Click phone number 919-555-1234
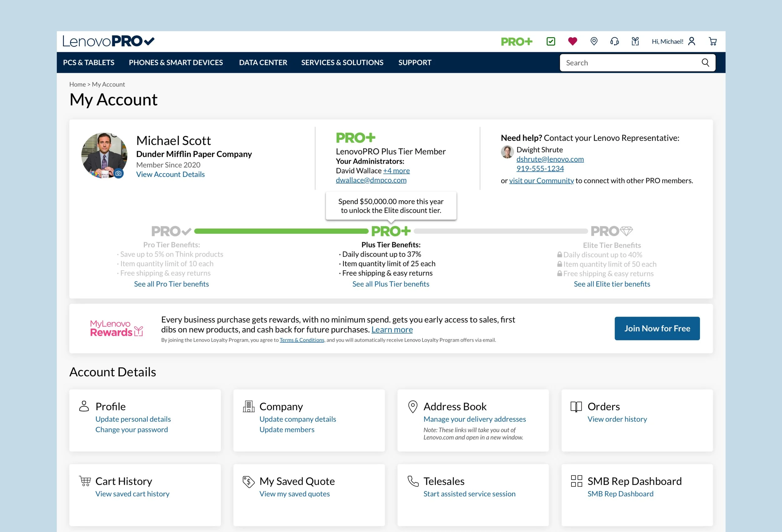This screenshot has width=782, height=532. [x=540, y=168]
